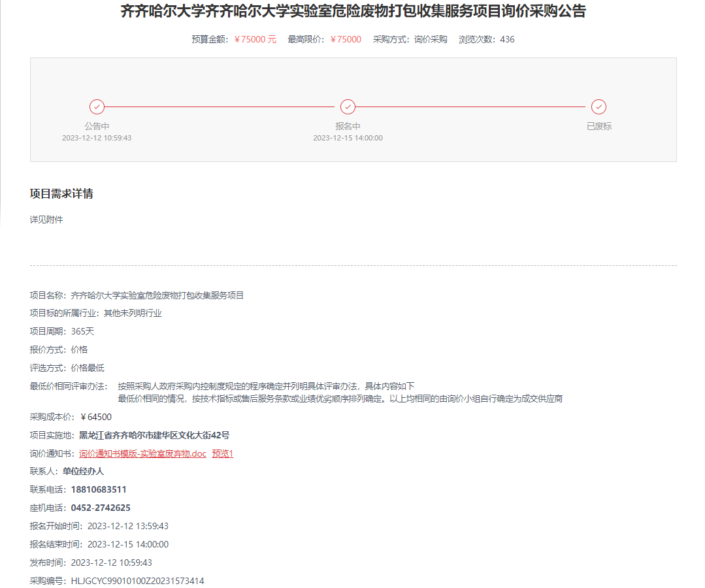The width and height of the screenshot is (705, 588).
Task: Click the page title 询价采购公告 heading
Action: click(353, 12)
